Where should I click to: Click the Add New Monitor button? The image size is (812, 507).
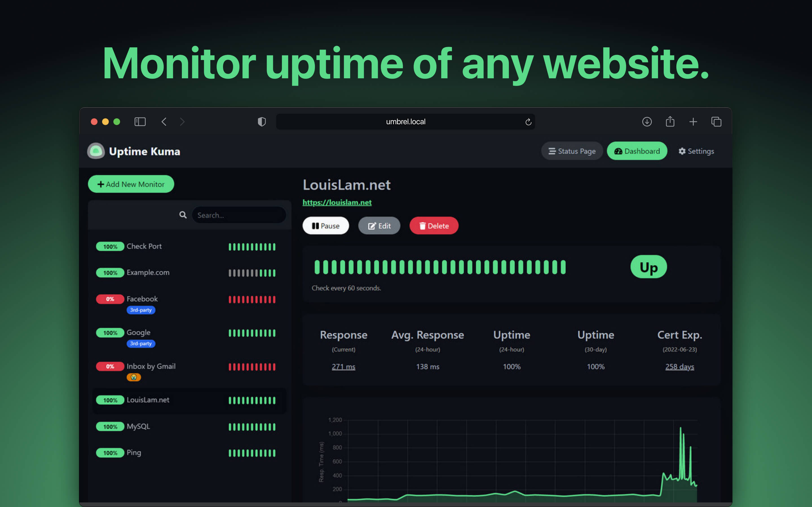pyautogui.click(x=131, y=184)
